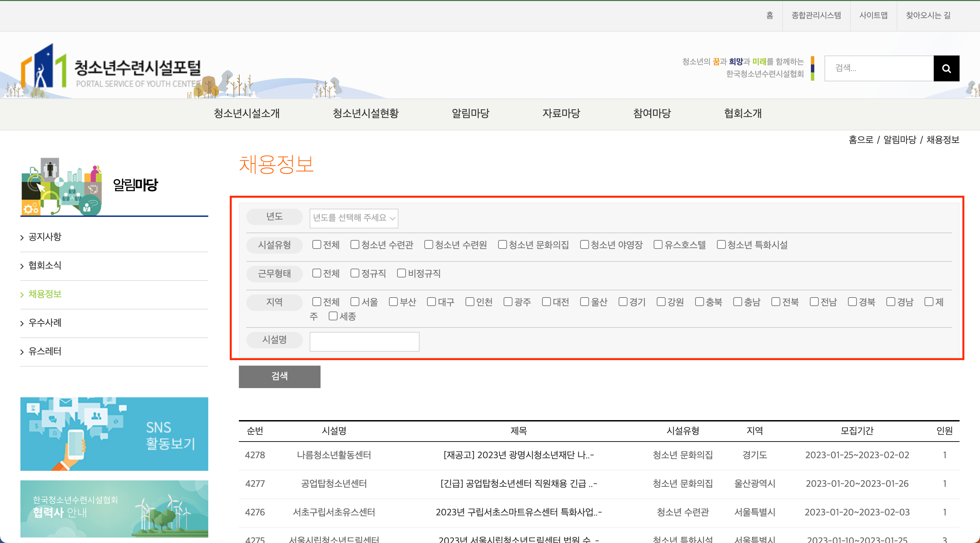Select the 세종 region checkbox
Image resolution: width=980 pixels, height=543 pixels.
(x=333, y=316)
